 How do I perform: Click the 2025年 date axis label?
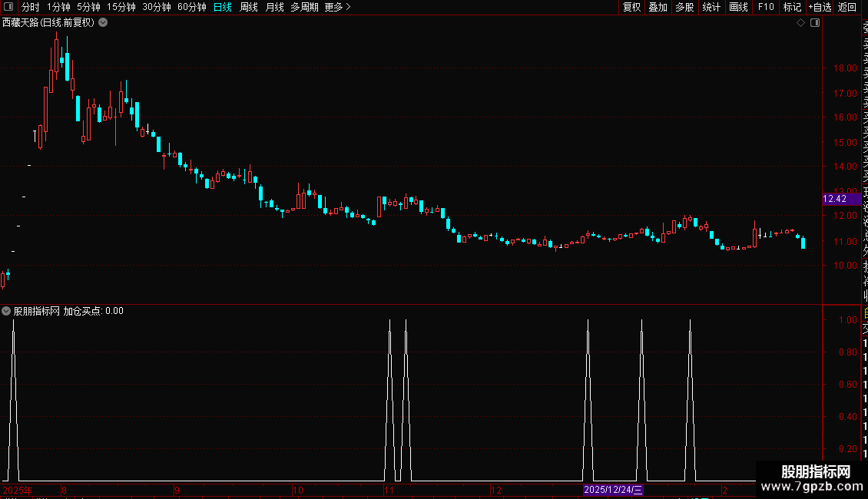(x=18, y=490)
